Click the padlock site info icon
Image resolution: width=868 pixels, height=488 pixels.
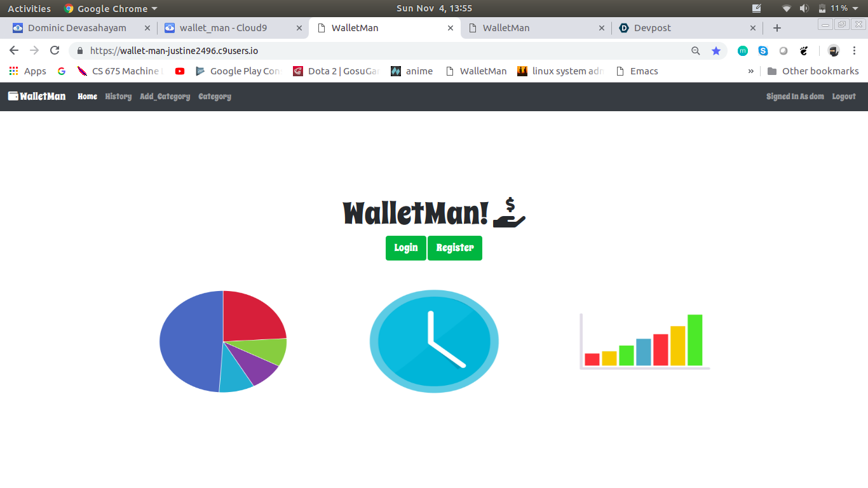[79, 51]
